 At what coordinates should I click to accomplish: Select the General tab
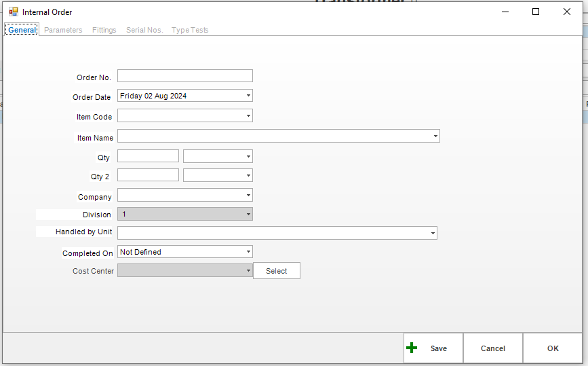click(22, 30)
